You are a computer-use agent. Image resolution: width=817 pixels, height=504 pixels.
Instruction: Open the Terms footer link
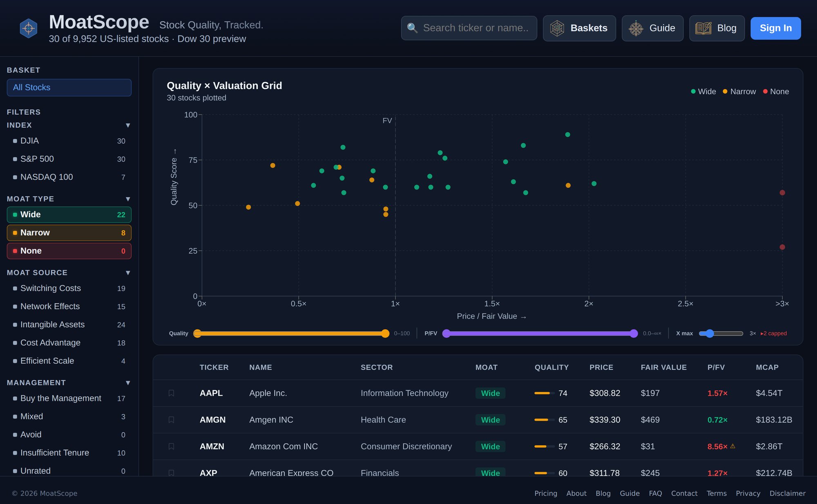717,493
